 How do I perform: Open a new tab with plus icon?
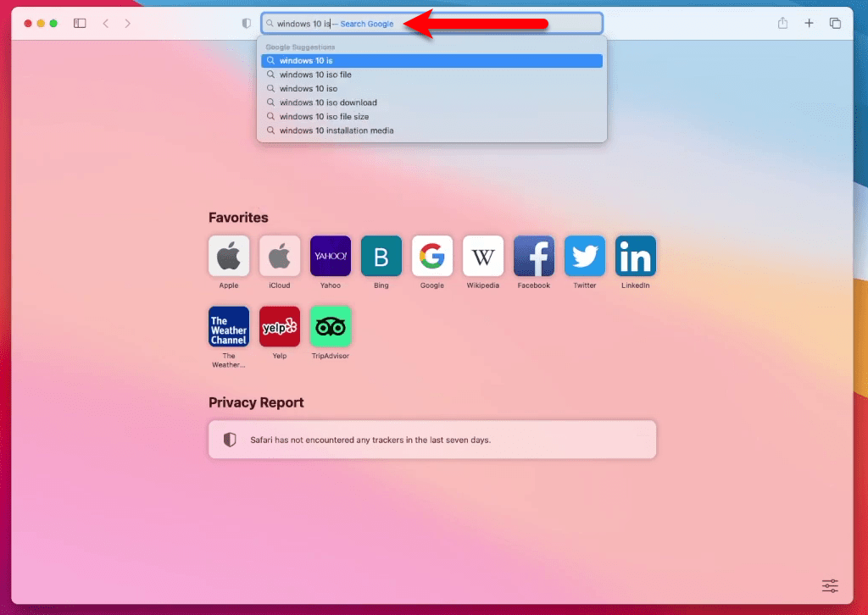click(809, 23)
